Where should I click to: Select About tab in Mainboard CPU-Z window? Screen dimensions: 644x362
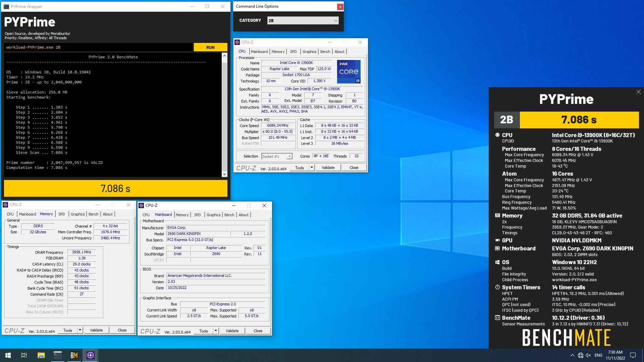click(x=244, y=215)
